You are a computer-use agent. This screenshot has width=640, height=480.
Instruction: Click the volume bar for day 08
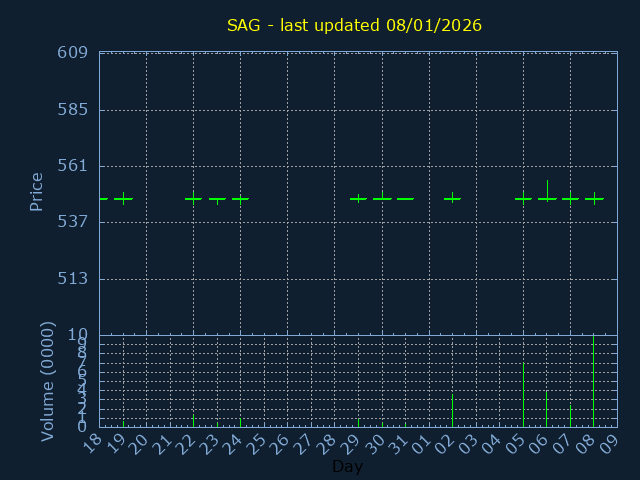pos(594,381)
